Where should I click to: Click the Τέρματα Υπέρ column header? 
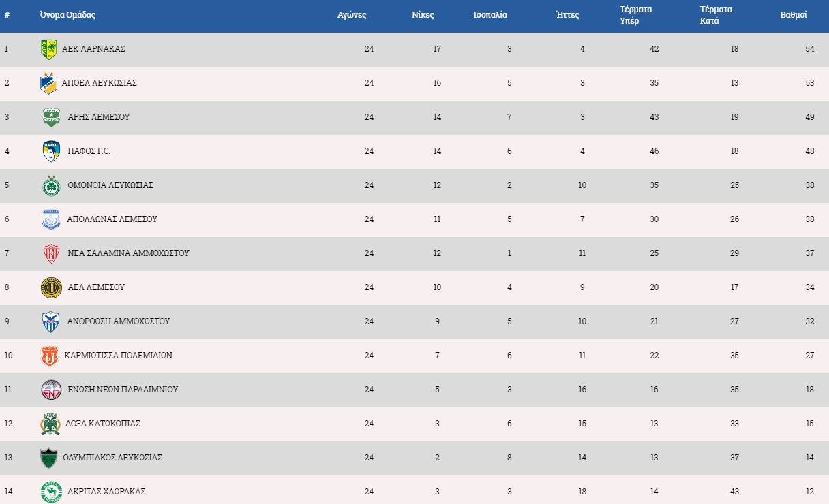pyautogui.click(x=635, y=15)
